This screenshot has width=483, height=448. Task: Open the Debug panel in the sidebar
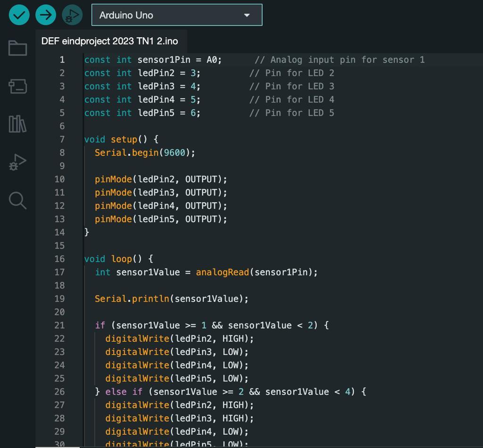17,162
